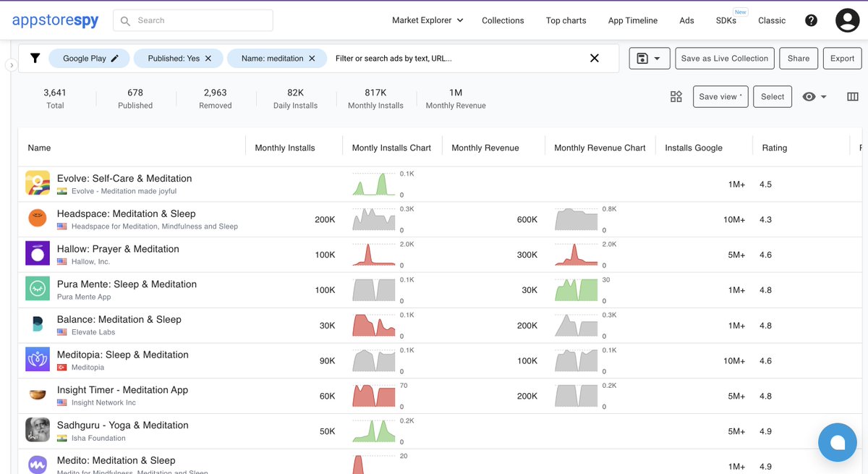This screenshot has width=868, height=474.
Task: Click the Hallow monthly revenue chart
Action: (x=576, y=255)
